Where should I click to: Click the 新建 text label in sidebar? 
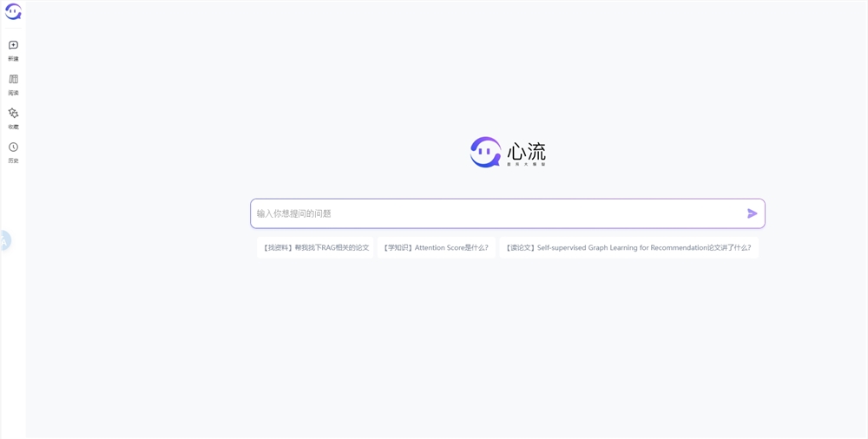tap(13, 59)
